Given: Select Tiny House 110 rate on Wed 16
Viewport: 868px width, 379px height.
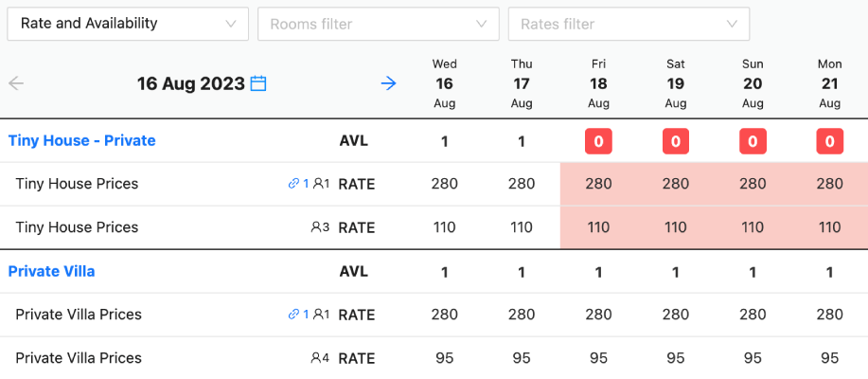Looking at the screenshot, I should click(444, 227).
